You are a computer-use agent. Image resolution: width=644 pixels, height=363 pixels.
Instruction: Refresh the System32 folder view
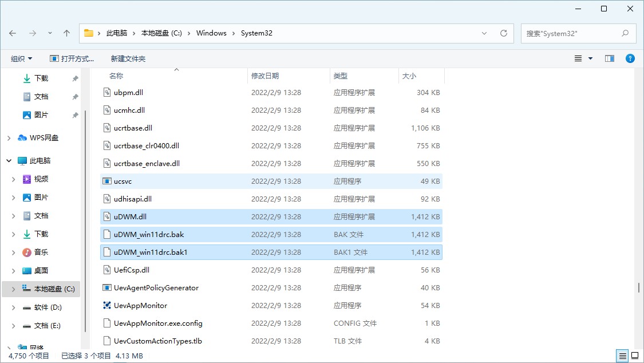[x=504, y=33]
